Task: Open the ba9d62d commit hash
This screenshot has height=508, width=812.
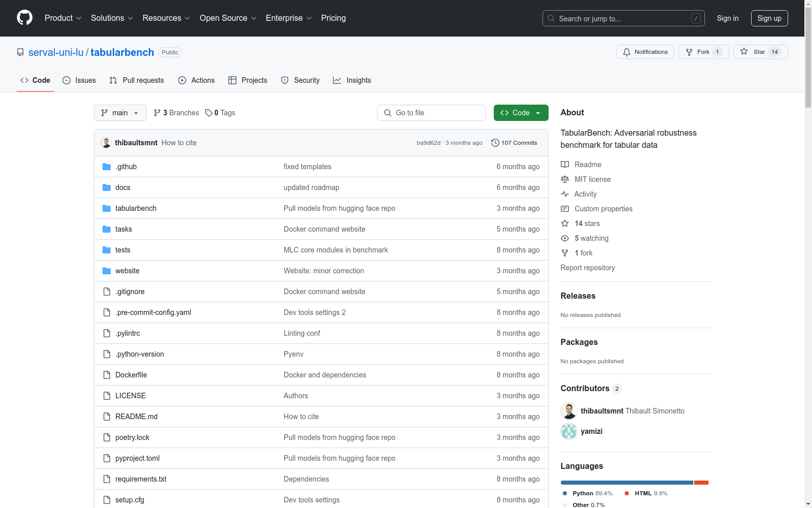Action: click(428, 143)
